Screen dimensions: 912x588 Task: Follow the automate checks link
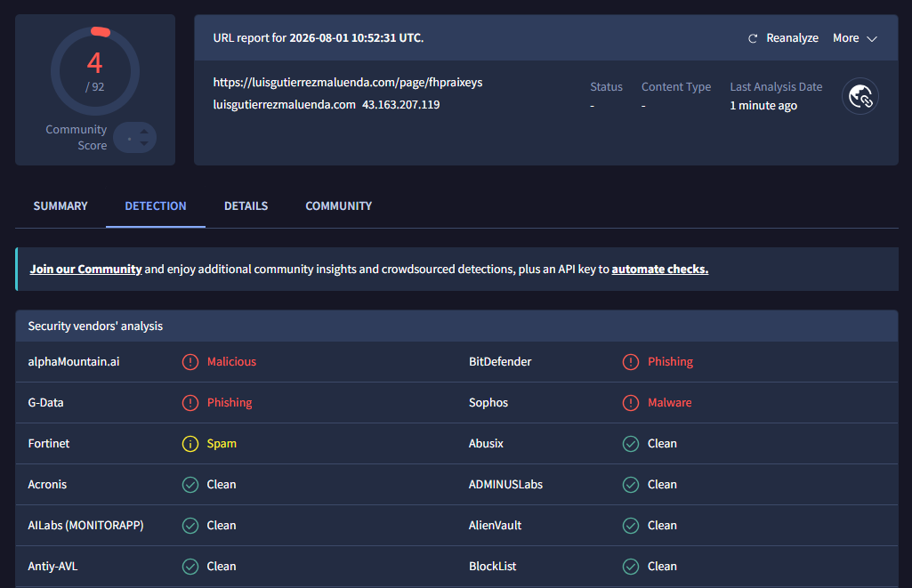[x=659, y=270]
